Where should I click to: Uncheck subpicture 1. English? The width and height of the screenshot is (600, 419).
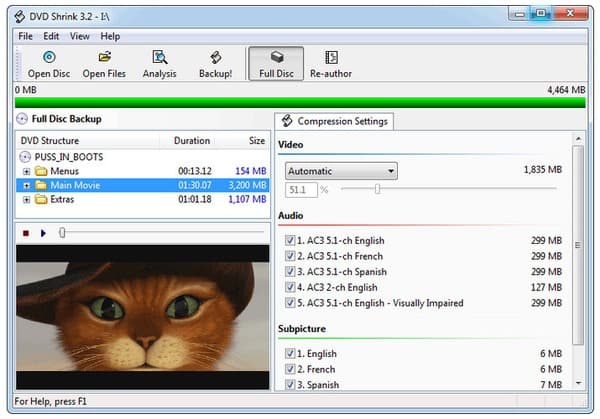(290, 353)
